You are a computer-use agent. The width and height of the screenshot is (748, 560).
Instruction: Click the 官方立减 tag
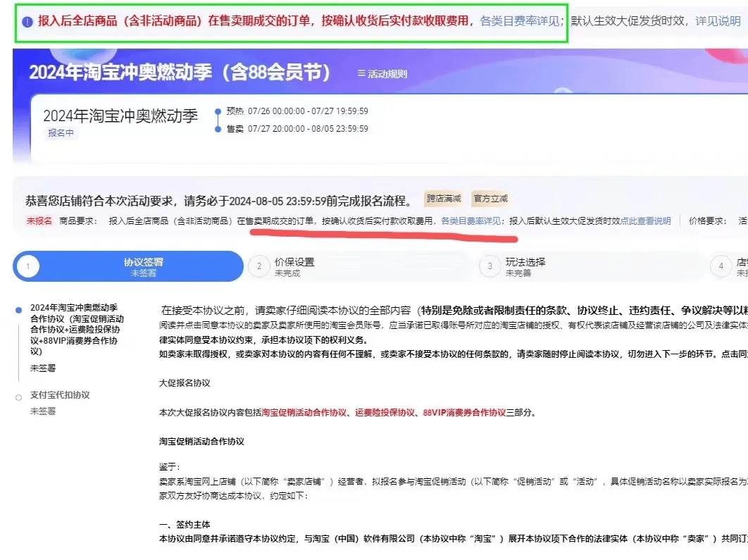coord(490,199)
